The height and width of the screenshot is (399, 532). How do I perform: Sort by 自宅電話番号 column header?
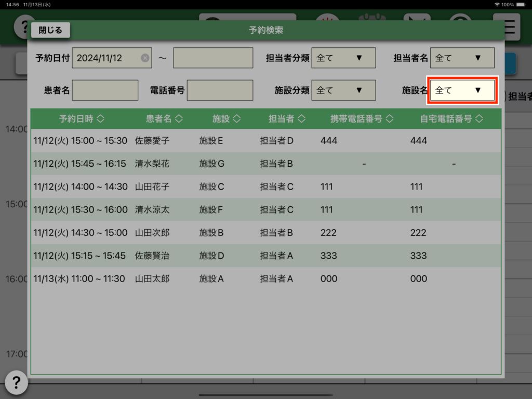(x=451, y=119)
